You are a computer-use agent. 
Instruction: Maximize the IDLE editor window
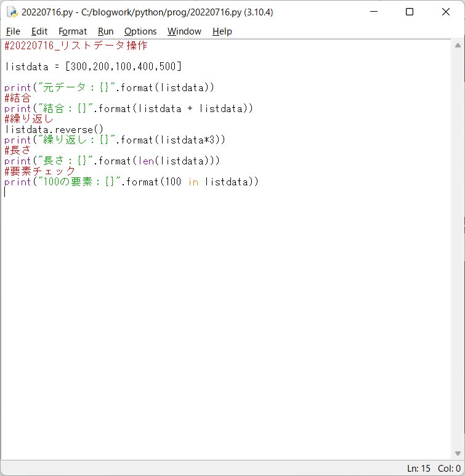(x=410, y=12)
